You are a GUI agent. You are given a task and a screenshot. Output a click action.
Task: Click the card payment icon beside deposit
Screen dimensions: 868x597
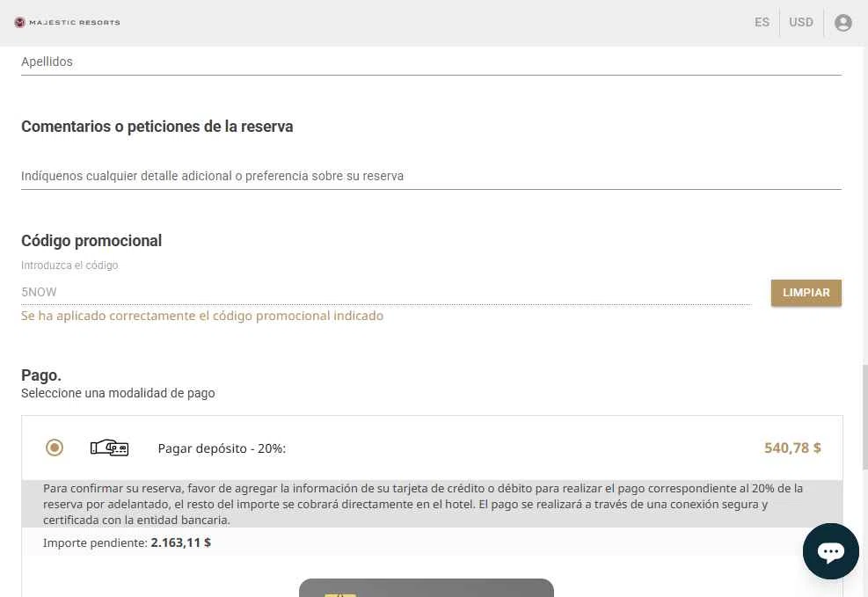pyautogui.click(x=109, y=448)
